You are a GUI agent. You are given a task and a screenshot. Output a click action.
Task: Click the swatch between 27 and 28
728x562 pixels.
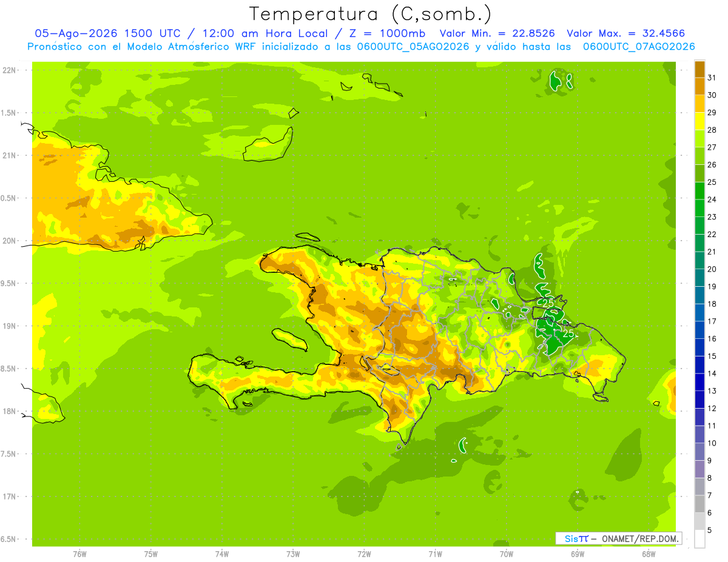click(699, 138)
